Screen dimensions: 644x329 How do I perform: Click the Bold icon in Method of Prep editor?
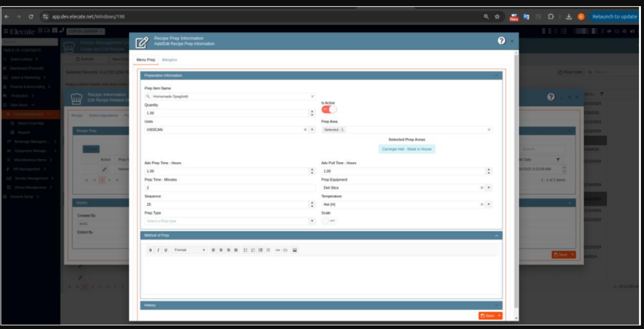click(x=151, y=250)
